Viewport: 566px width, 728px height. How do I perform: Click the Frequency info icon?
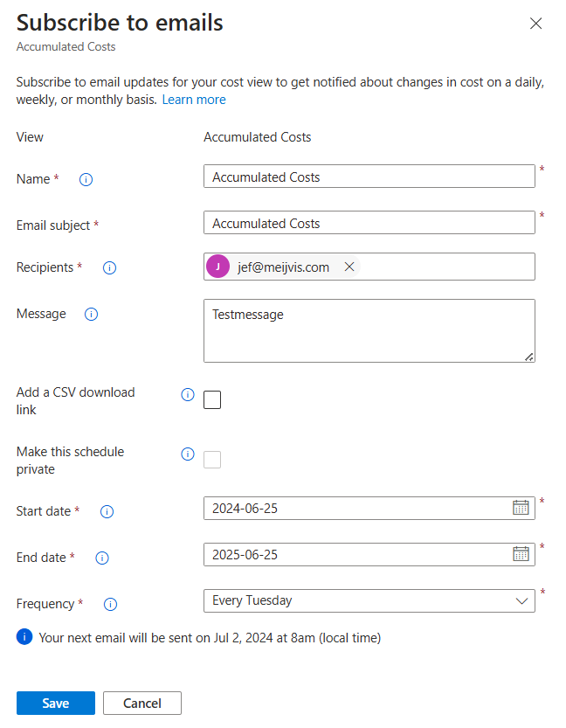coord(110,604)
